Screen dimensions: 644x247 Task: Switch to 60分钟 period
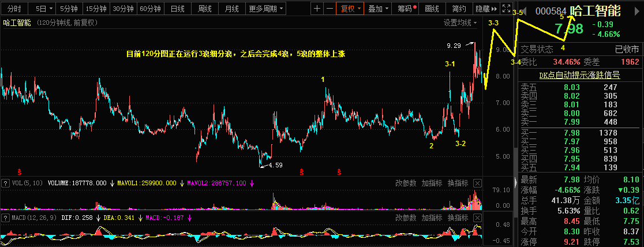coord(150,8)
